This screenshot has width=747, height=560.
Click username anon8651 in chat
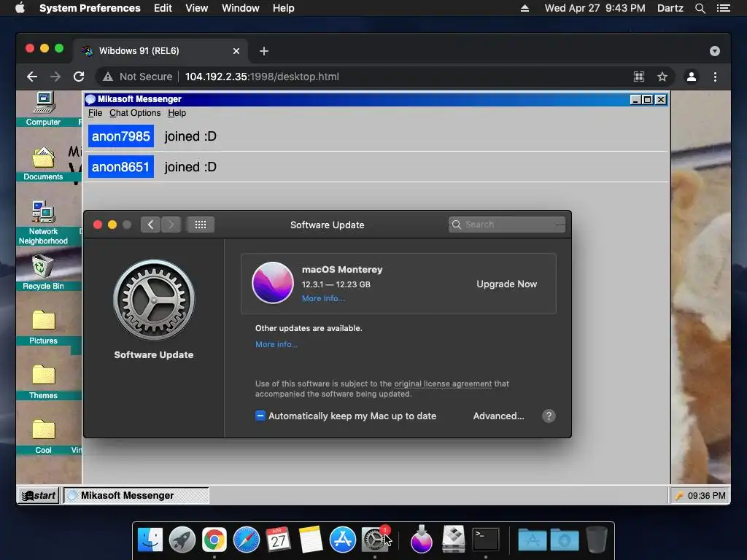[121, 167]
